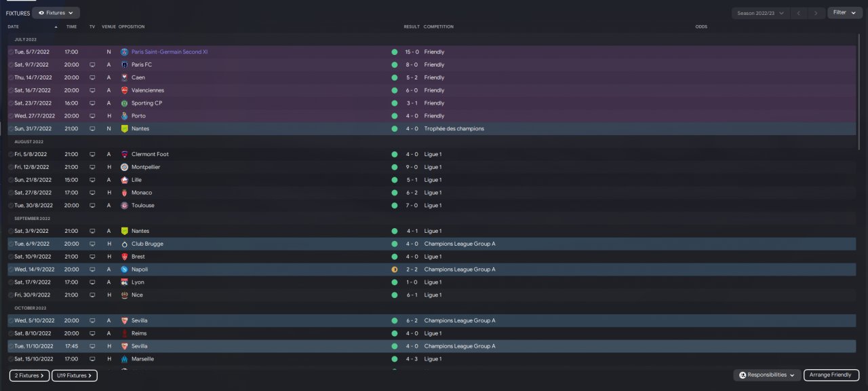Sort by the Competition column header
Screen dimensions: 868x391
click(438, 26)
